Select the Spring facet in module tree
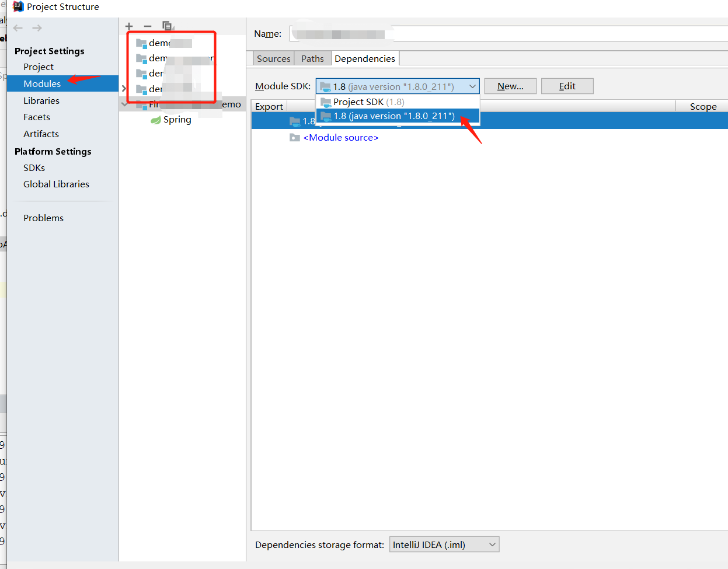 [x=177, y=120]
